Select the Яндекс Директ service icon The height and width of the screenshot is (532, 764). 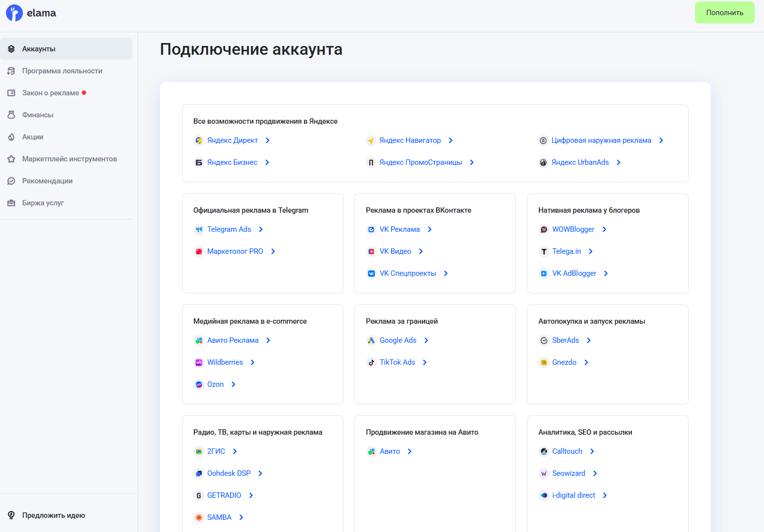(199, 140)
